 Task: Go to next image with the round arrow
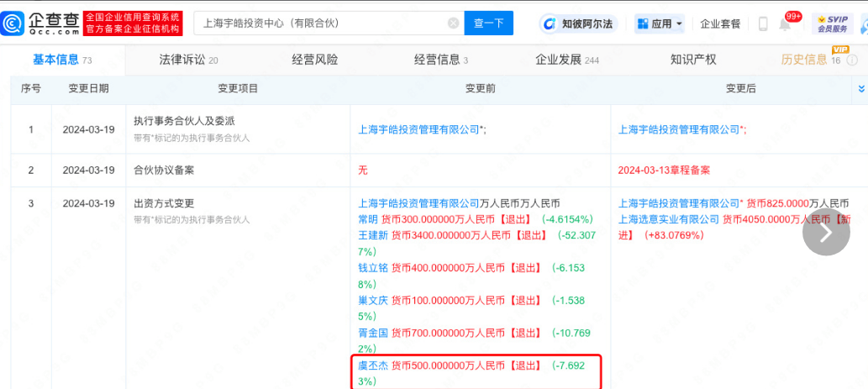826,232
